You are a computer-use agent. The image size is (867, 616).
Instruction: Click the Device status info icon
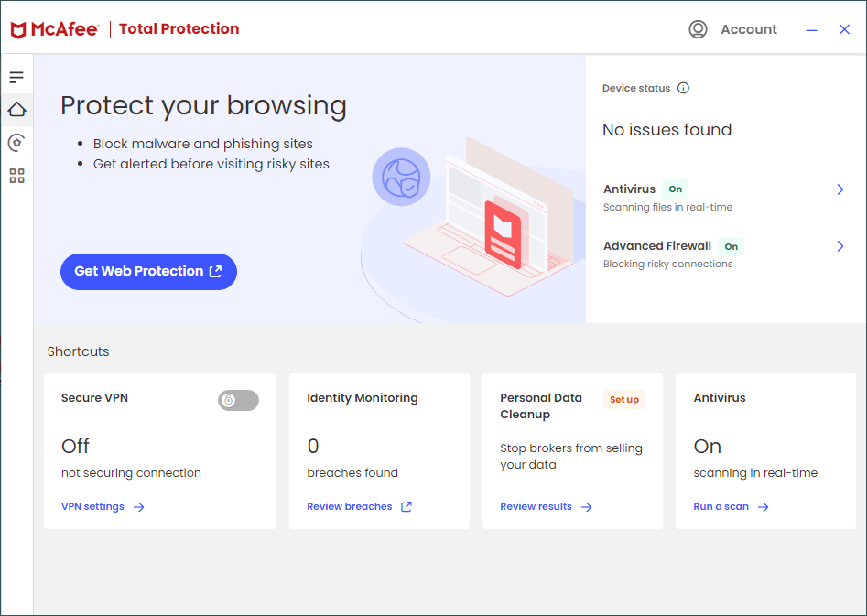pos(683,89)
